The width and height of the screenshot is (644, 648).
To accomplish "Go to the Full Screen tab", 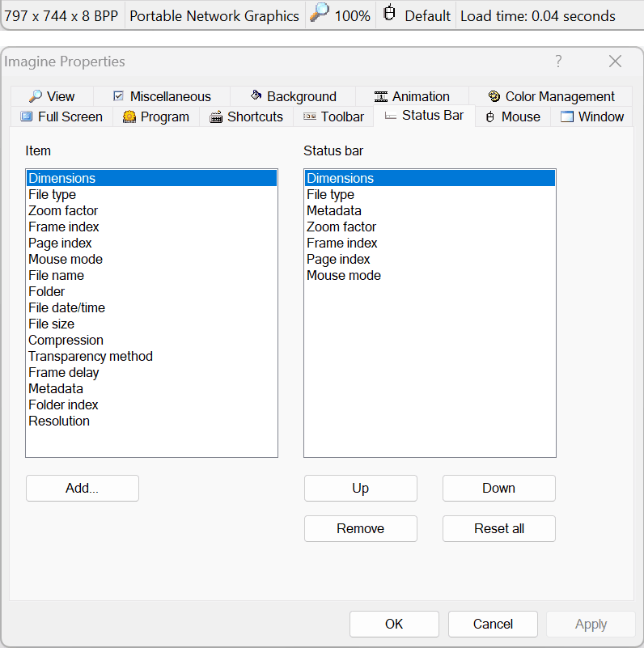I will pyautogui.click(x=61, y=116).
